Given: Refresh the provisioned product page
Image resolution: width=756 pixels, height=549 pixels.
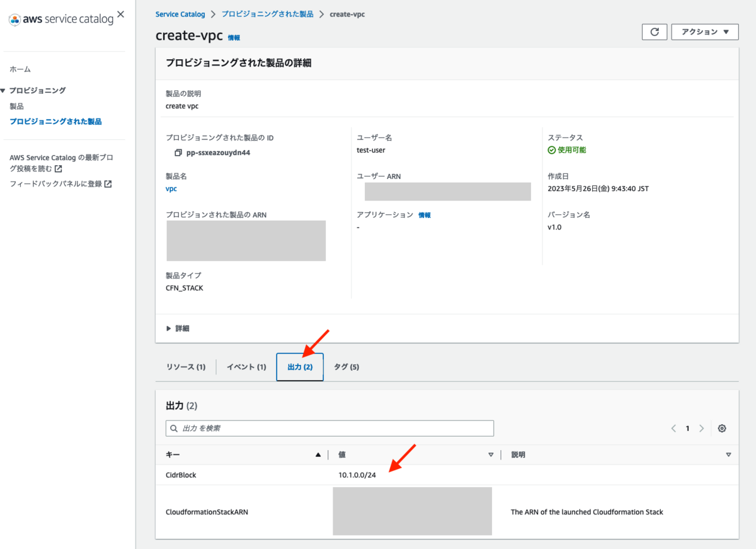Looking at the screenshot, I should coord(655,32).
